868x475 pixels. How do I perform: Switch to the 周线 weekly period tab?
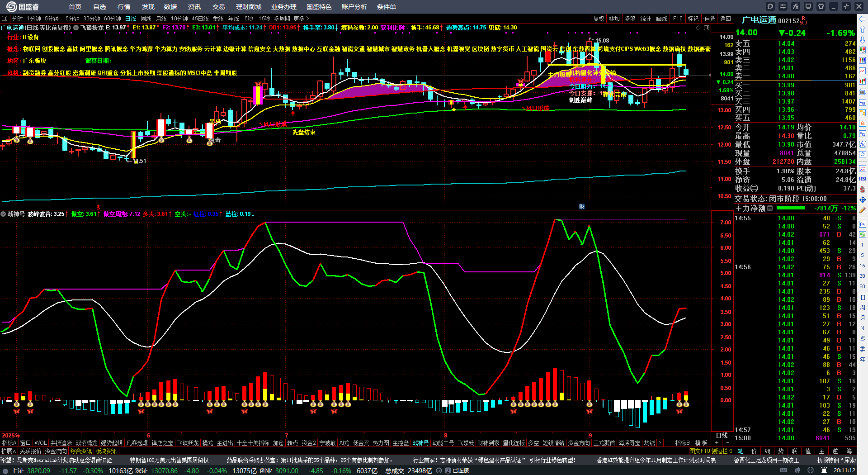pos(146,19)
